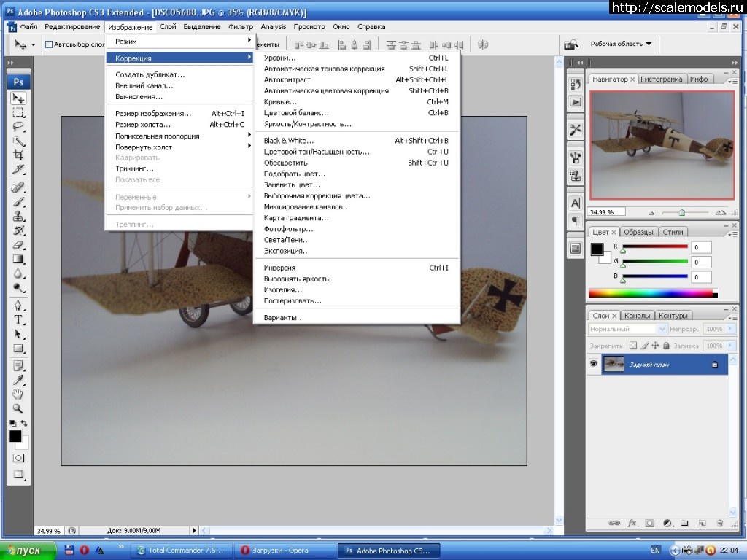Click the пуск Start button

click(x=26, y=551)
